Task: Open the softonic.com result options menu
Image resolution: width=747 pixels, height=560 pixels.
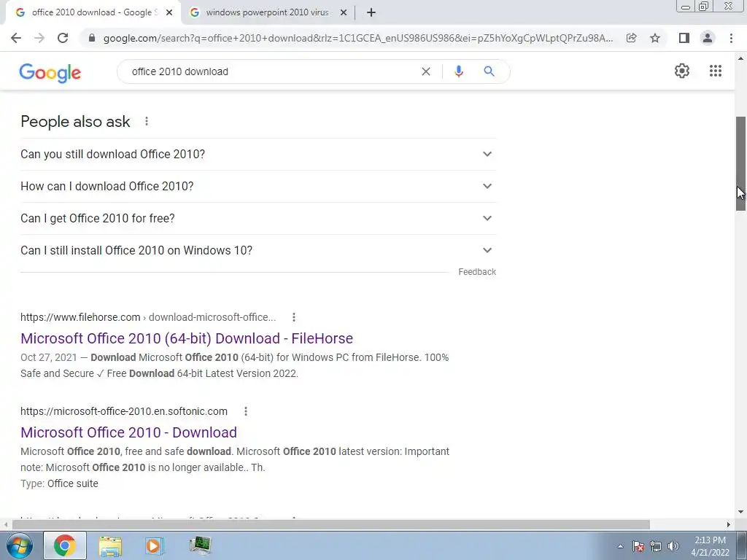Action: [246, 411]
